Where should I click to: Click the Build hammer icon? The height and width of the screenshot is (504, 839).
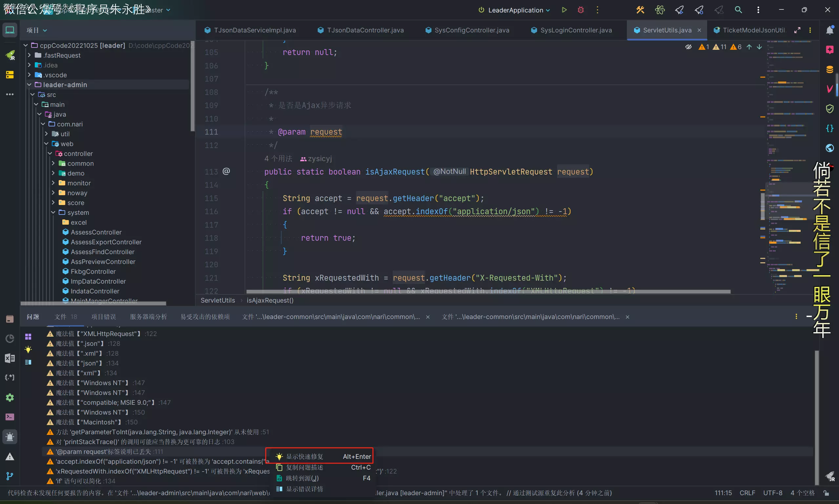(640, 10)
